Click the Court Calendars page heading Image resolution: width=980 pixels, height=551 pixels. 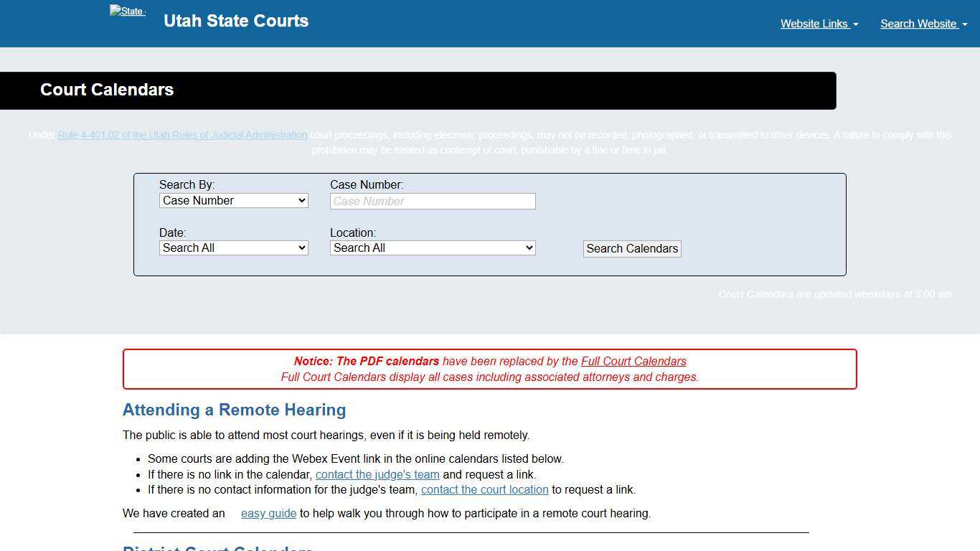point(106,90)
